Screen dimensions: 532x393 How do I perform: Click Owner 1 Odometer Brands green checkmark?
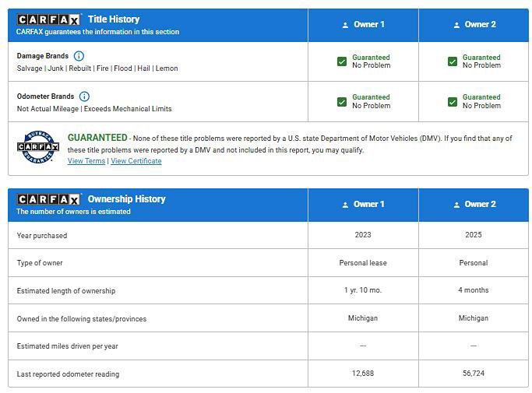[342, 102]
